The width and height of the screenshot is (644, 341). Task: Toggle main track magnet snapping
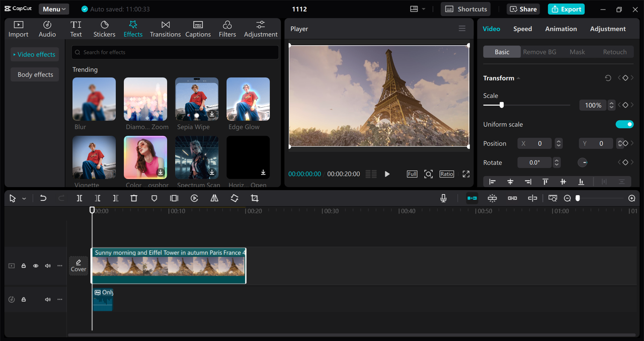(x=472, y=198)
